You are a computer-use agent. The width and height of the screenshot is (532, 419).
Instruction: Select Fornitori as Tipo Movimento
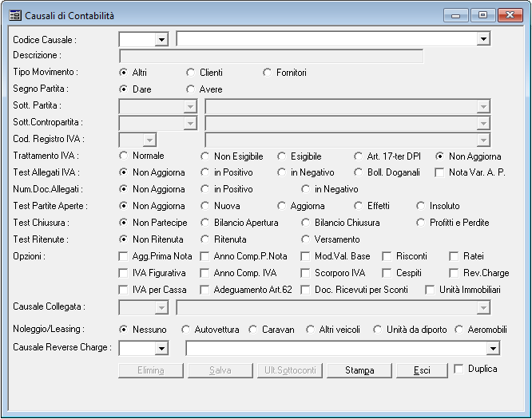(x=268, y=73)
